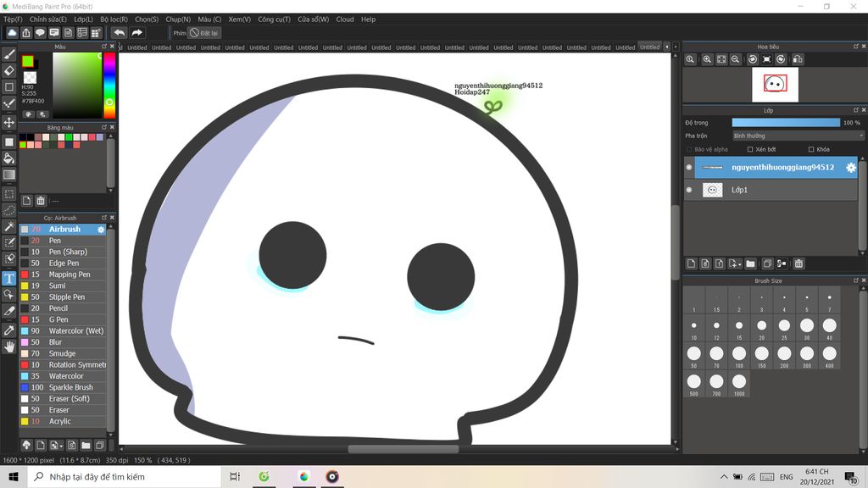Toggle visibility of Lớp1 layer

click(x=689, y=190)
